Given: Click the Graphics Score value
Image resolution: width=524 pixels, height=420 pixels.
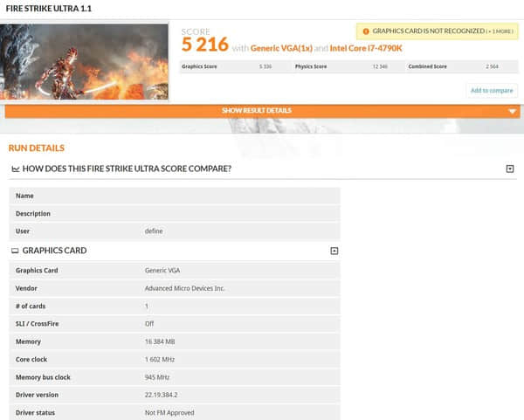Looking at the screenshot, I should point(265,66).
